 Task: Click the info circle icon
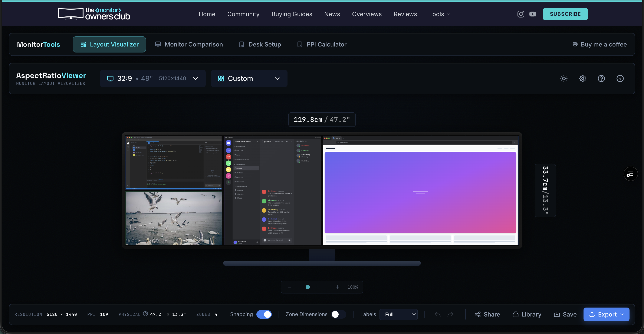coord(620,79)
